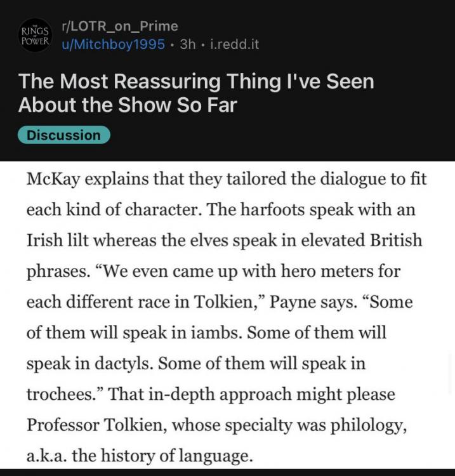Click the word 'trochees' in the article
This screenshot has height=476, width=455.
point(62,395)
